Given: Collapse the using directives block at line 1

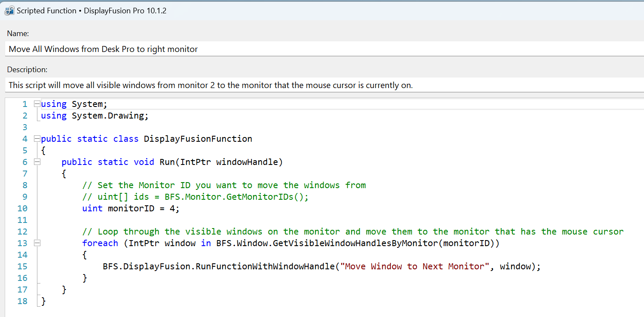Looking at the screenshot, I should 37,104.
